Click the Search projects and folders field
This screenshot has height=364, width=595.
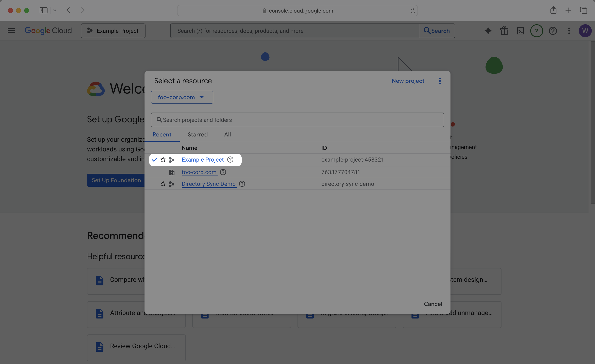297,120
